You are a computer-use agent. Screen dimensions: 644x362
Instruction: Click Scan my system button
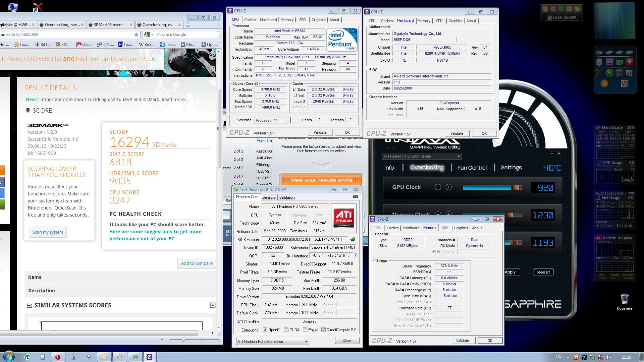(x=48, y=232)
